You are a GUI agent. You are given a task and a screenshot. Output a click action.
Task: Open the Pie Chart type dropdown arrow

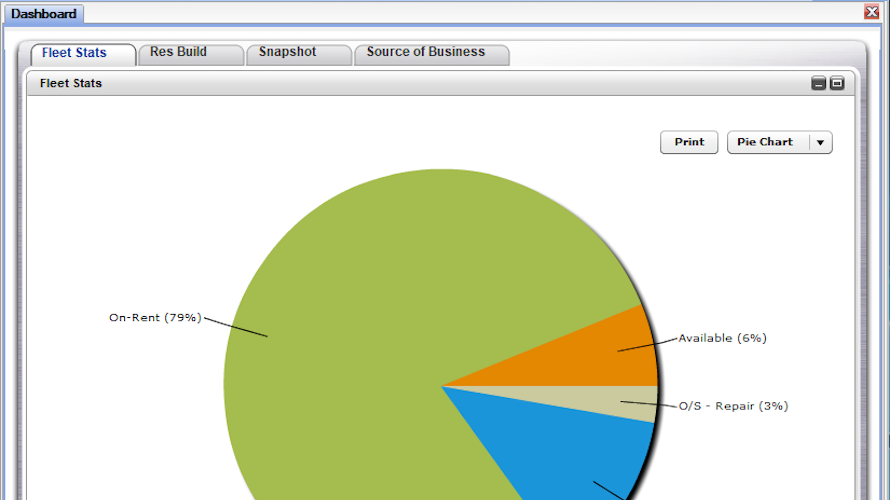pyautogui.click(x=820, y=142)
